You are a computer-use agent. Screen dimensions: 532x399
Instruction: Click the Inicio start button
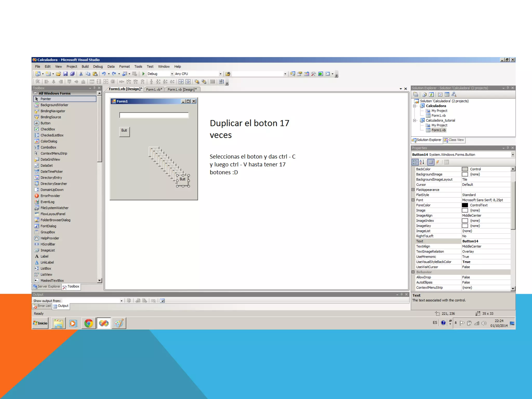pos(40,323)
